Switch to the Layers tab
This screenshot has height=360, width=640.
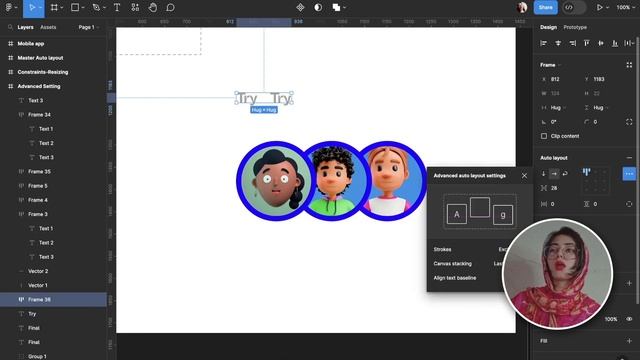point(25,27)
